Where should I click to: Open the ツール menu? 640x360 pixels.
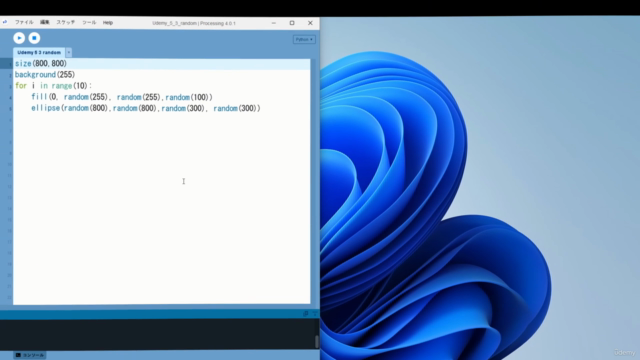click(89, 22)
